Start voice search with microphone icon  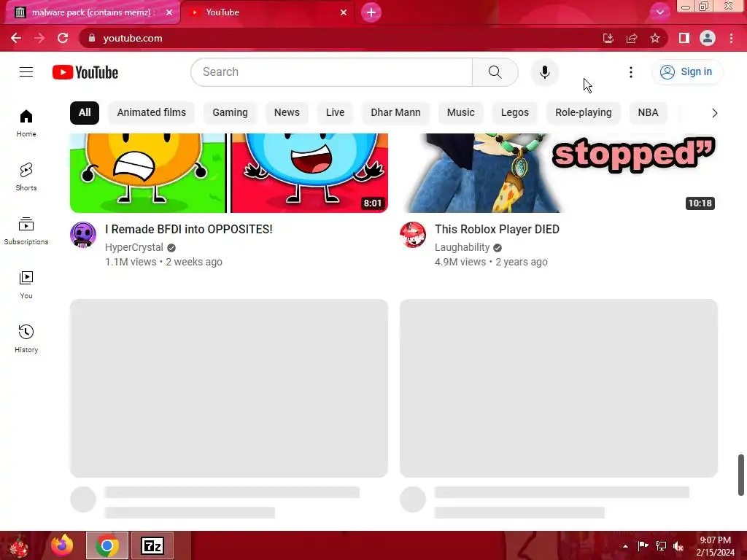pos(544,72)
